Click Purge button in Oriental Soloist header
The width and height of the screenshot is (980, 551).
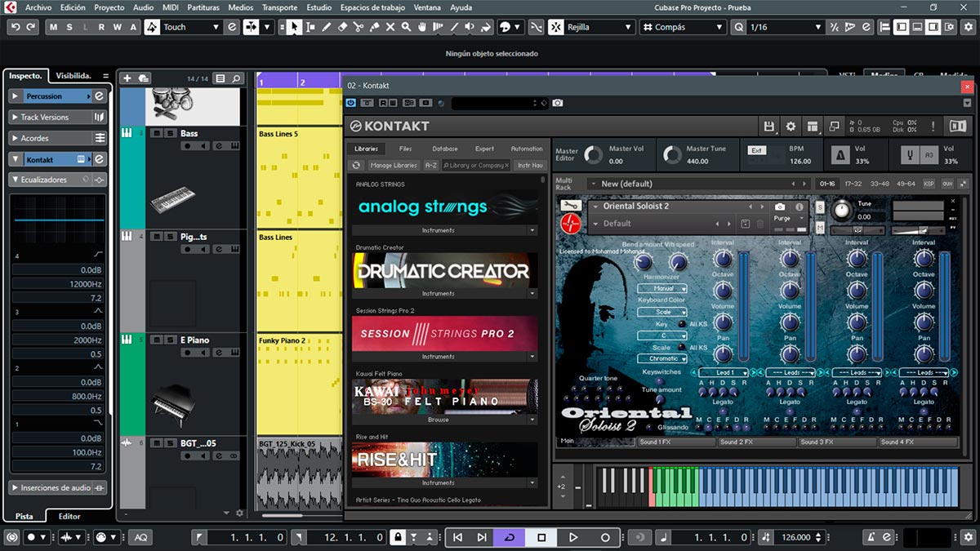782,219
